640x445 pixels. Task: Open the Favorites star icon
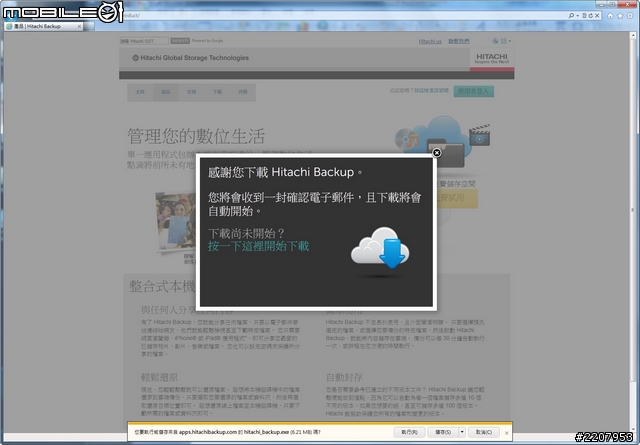pos(620,16)
